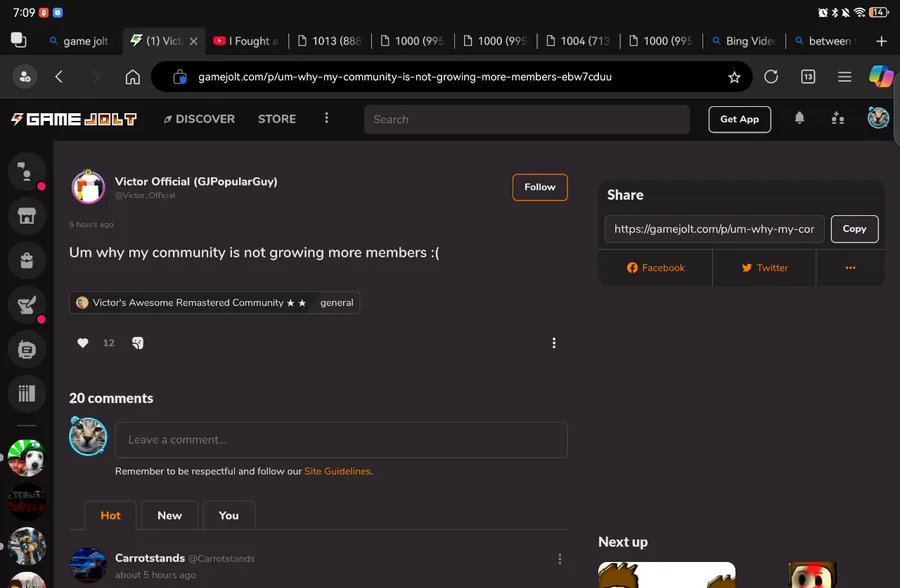This screenshot has width=900, height=588.
Task: View site security information icon
Action: coord(179,76)
